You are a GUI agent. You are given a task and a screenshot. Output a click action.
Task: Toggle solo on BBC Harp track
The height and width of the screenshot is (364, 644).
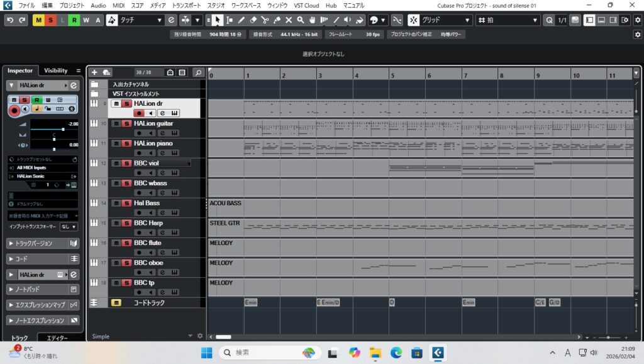coord(126,223)
